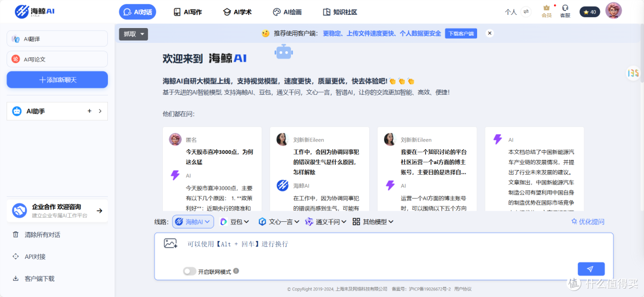Open AI写论文 in the sidebar
The image size is (644, 297).
coord(57,59)
